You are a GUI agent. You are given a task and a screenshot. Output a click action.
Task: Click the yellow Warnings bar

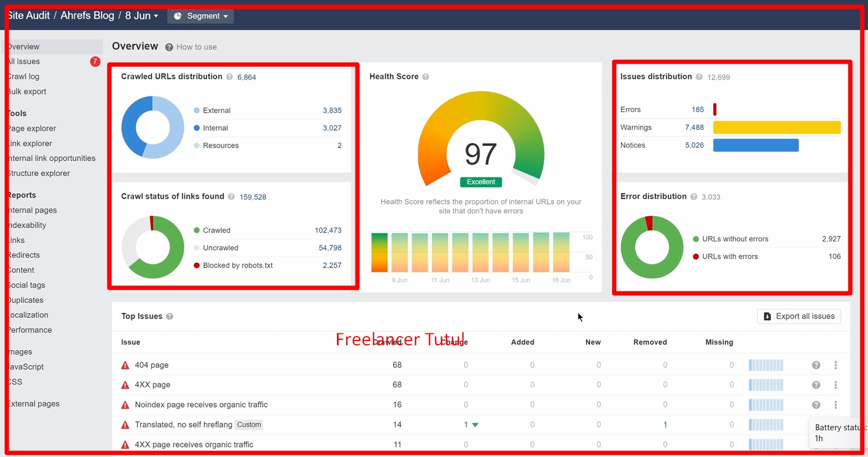(776, 127)
